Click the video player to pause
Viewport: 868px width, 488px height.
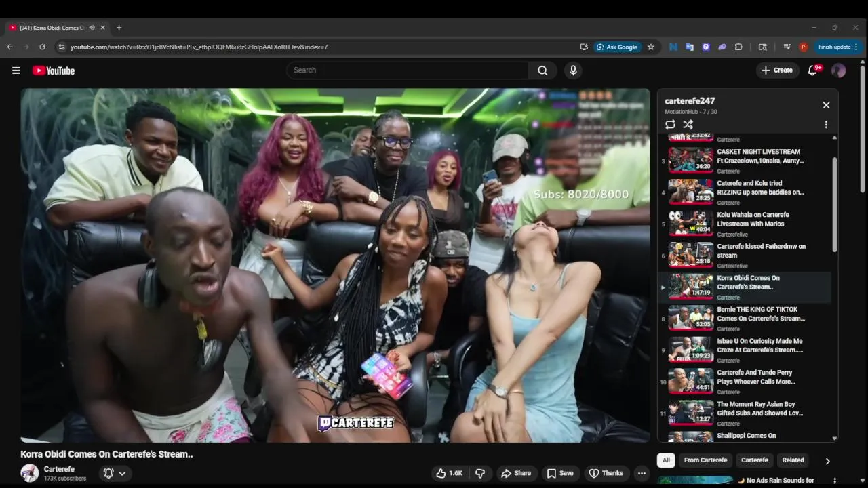[335, 265]
